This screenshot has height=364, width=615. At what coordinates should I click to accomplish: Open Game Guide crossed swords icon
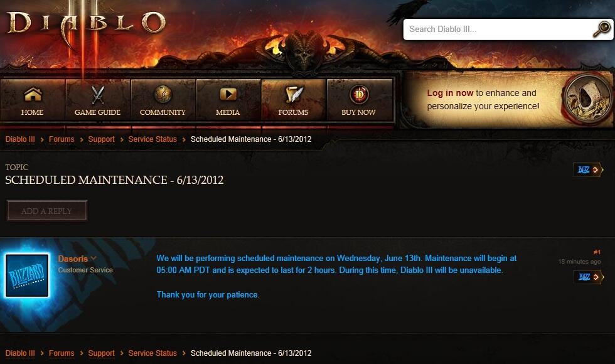pos(98,95)
